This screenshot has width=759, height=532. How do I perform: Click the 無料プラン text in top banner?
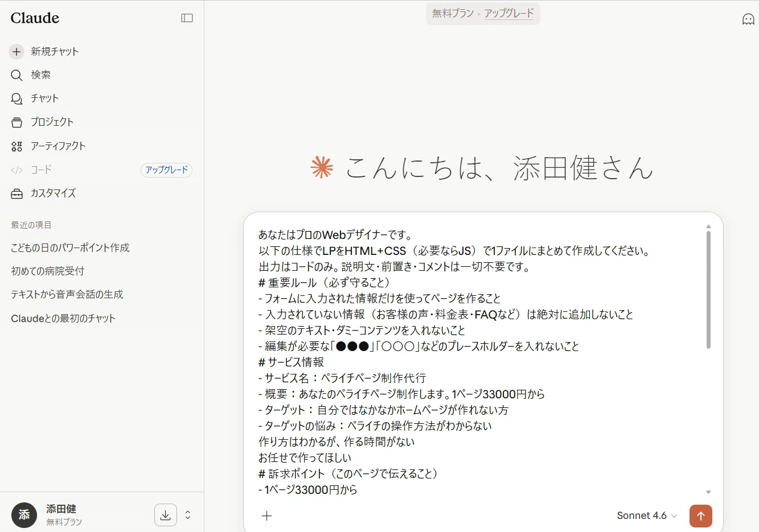coord(453,13)
